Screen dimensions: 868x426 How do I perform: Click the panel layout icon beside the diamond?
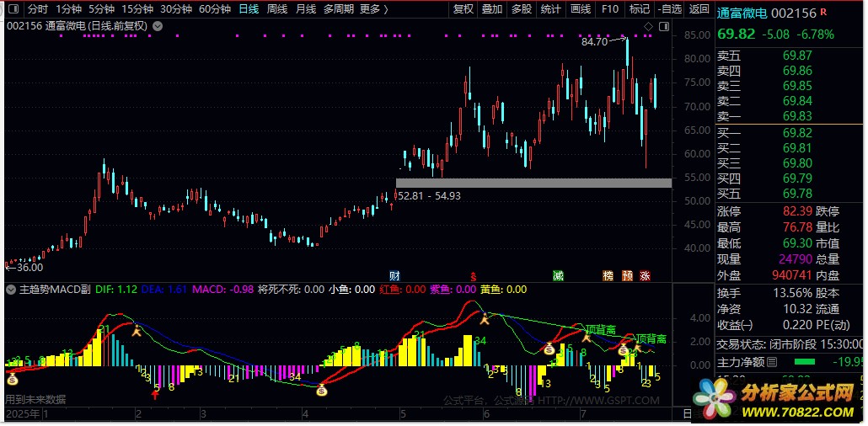coord(664,27)
